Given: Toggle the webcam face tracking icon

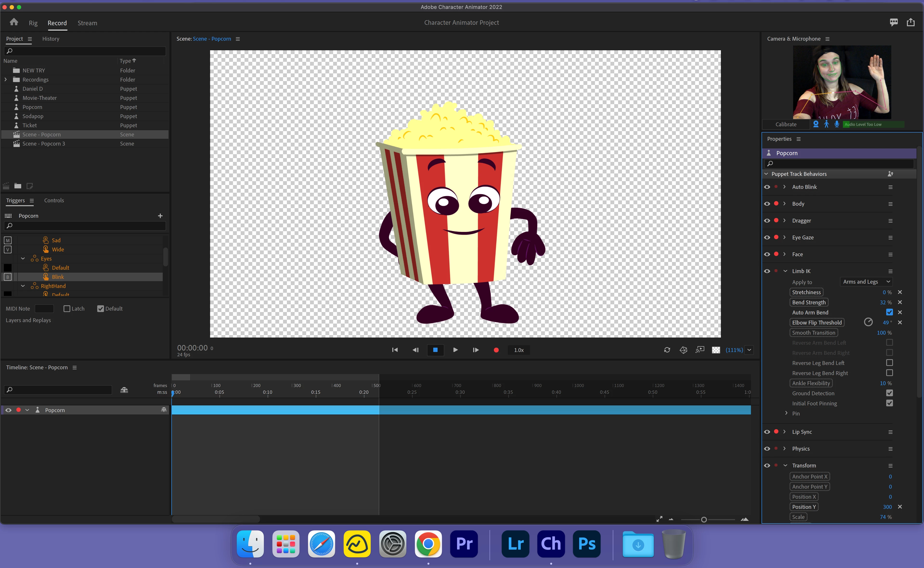Looking at the screenshot, I should [816, 124].
